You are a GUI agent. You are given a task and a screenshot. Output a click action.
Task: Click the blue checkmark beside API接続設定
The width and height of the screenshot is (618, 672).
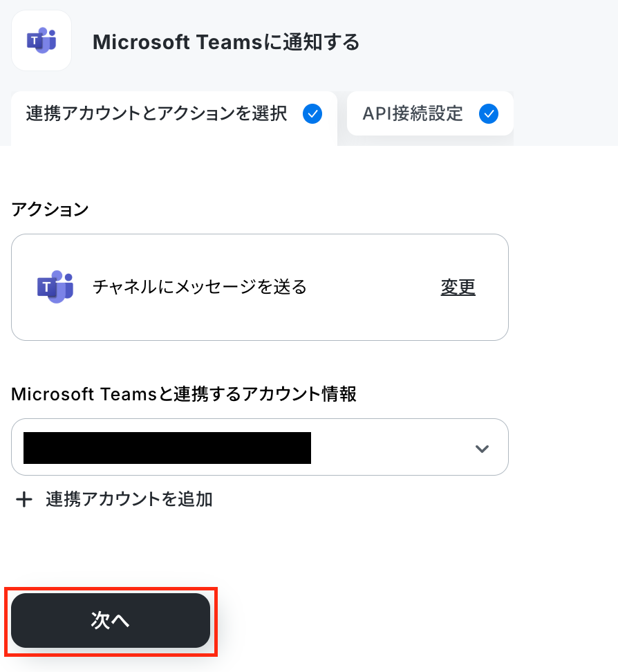coord(489,114)
